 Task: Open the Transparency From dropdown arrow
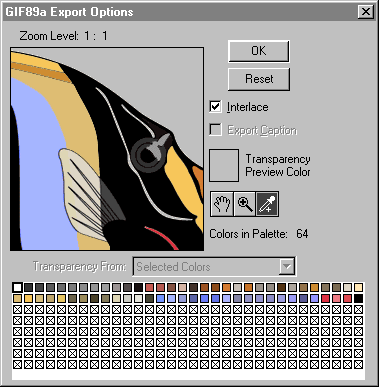click(287, 266)
